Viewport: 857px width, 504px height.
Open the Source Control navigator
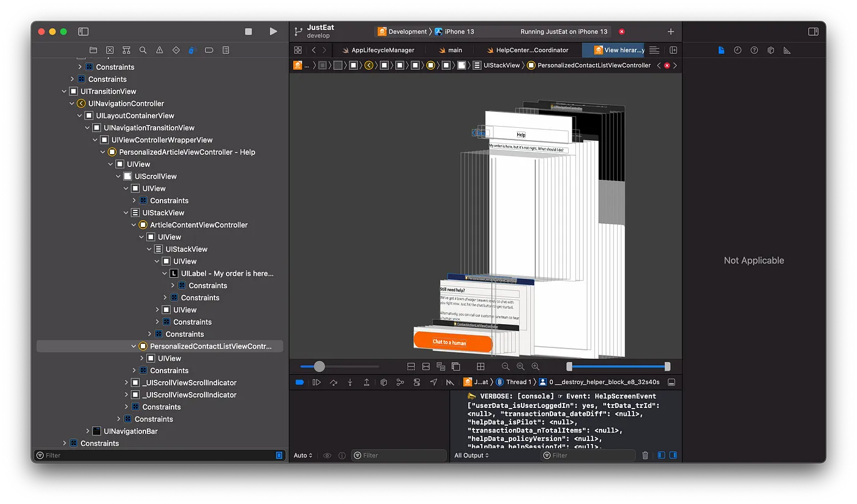click(x=110, y=50)
